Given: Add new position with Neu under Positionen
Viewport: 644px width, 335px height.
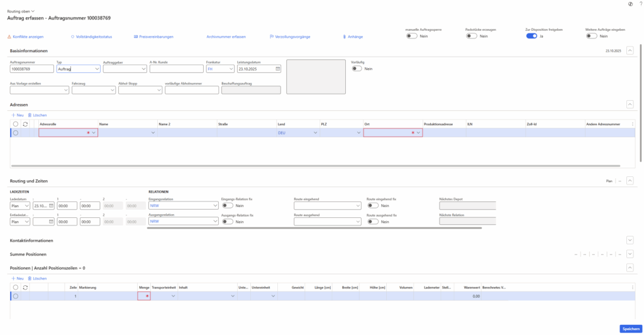Looking at the screenshot, I should [18, 278].
